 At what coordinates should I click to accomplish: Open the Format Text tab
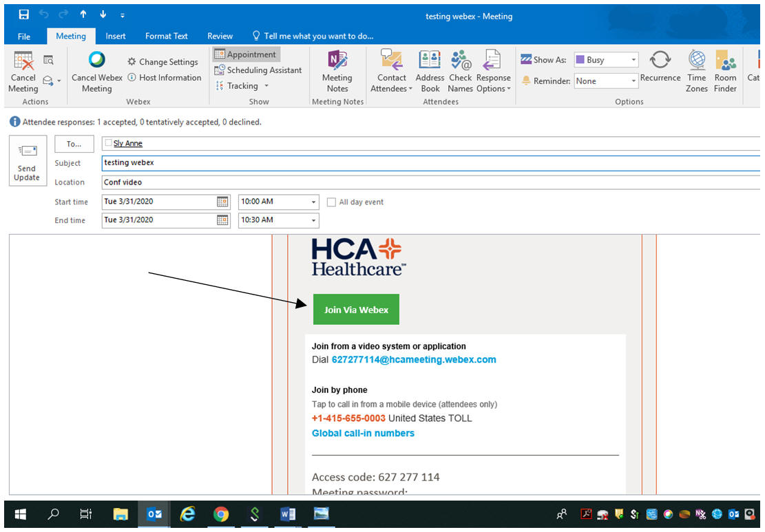[x=166, y=36]
